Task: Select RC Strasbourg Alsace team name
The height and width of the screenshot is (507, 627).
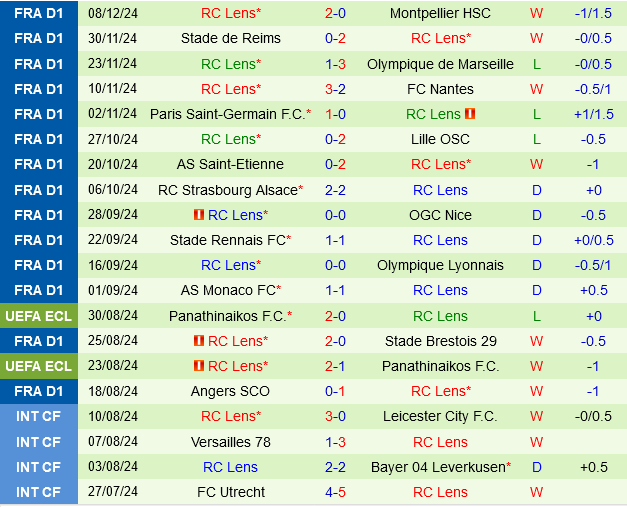Action: click(x=228, y=190)
